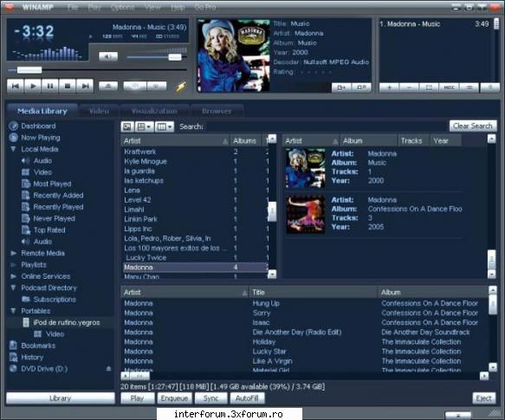505x420 pixels.
Task: Collapse the Podcast Directory node
Action: [x=14, y=288]
